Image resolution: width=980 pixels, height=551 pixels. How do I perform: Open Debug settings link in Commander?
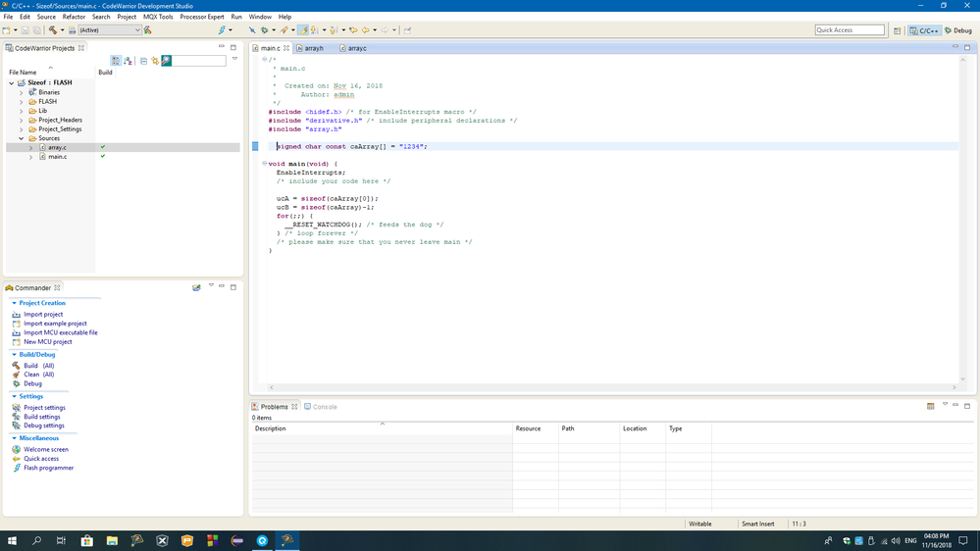point(44,426)
